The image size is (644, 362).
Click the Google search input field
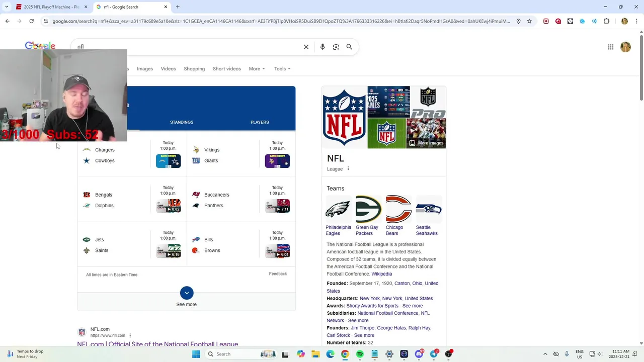click(x=189, y=47)
